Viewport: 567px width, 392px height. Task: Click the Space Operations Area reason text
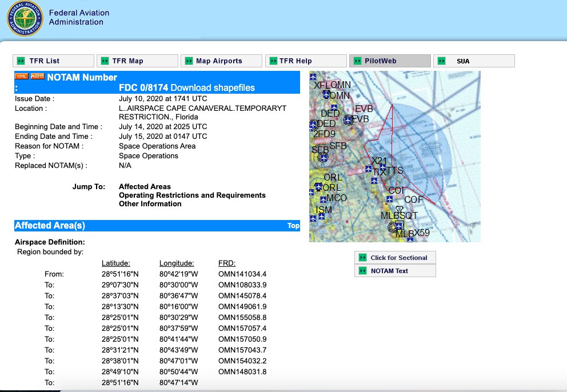pos(157,146)
